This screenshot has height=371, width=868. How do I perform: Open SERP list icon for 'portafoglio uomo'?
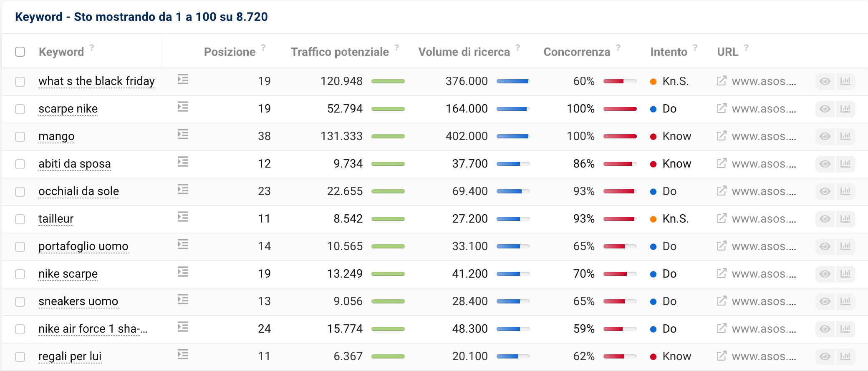(x=183, y=244)
